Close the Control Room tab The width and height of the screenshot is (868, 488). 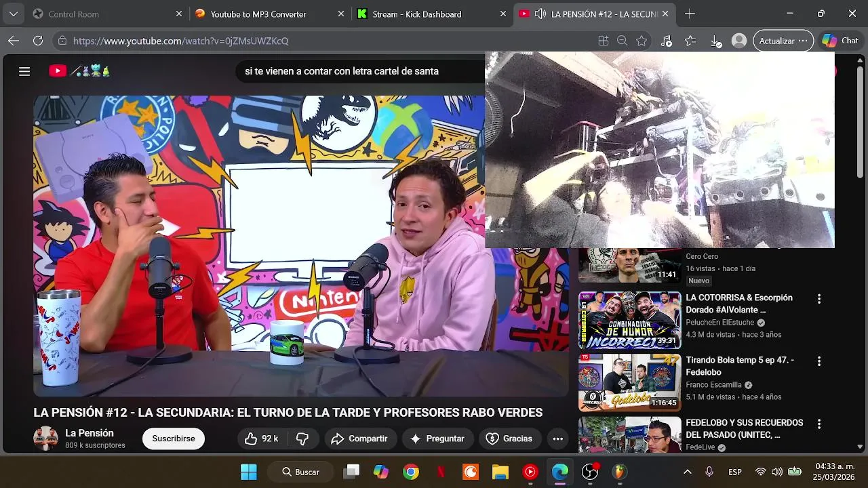[179, 14]
